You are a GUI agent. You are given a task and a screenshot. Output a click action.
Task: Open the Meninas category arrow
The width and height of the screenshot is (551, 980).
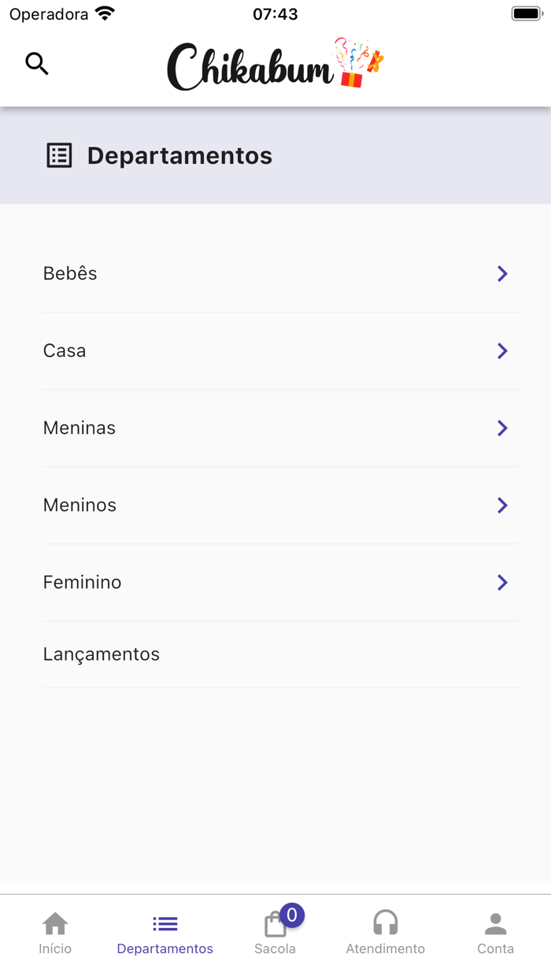(x=502, y=428)
